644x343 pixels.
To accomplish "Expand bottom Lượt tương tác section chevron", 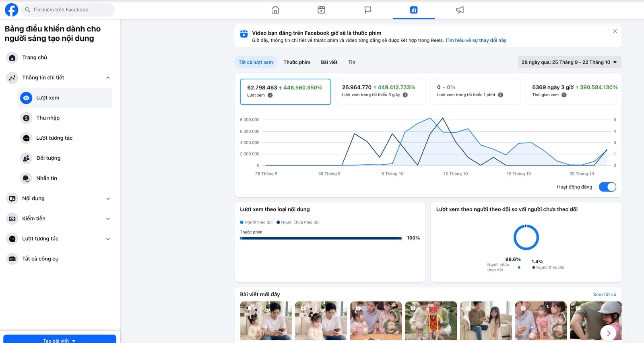I will tap(108, 239).
